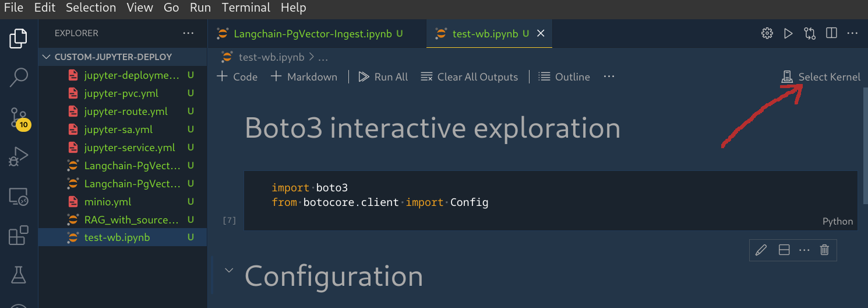The height and width of the screenshot is (308, 868).
Task: Click the notebook vertical scrollbar
Action: 865,146
